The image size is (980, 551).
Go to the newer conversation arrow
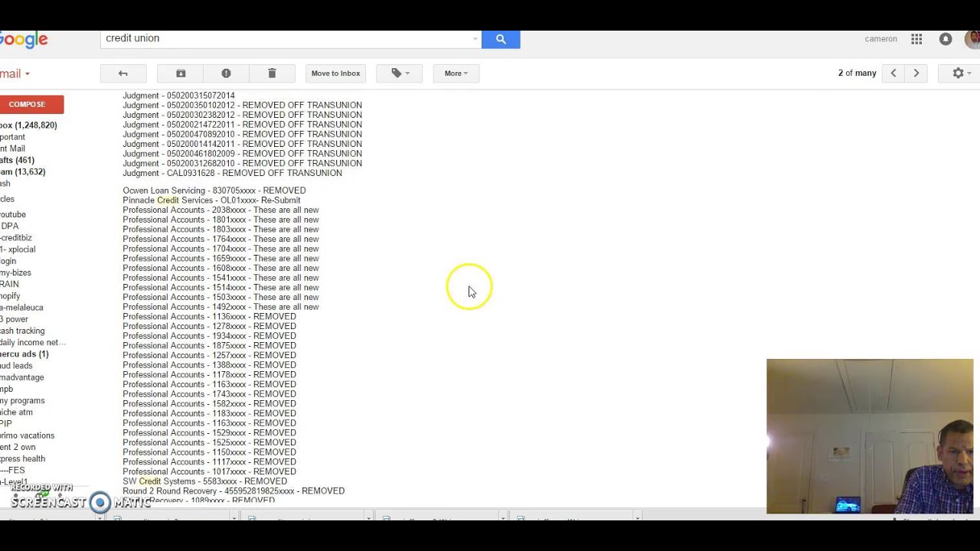click(893, 73)
